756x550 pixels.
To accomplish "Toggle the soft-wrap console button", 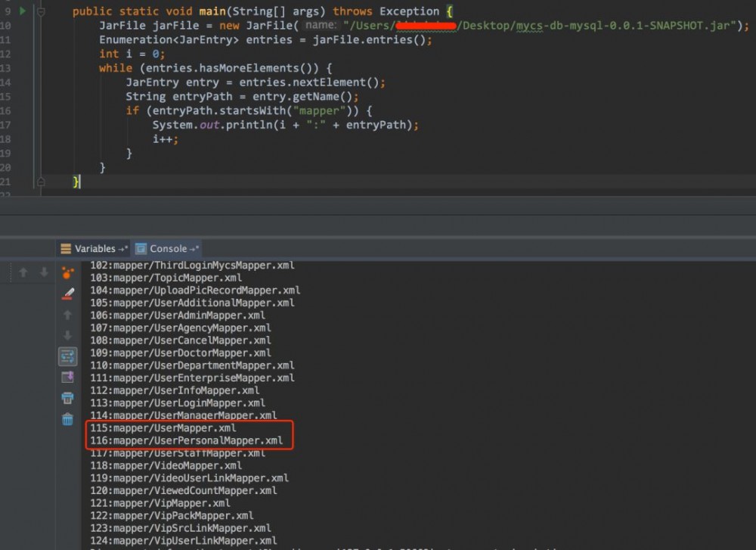I will tap(67, 356).
